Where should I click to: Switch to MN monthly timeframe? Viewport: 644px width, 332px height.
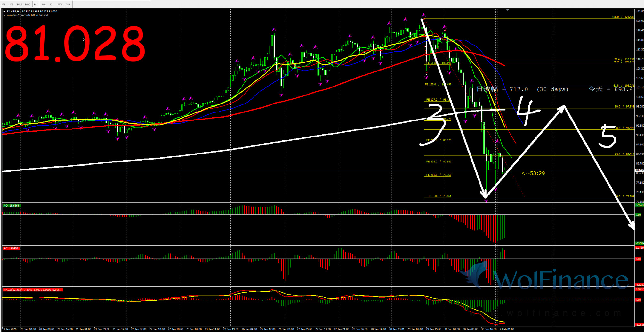68,4
